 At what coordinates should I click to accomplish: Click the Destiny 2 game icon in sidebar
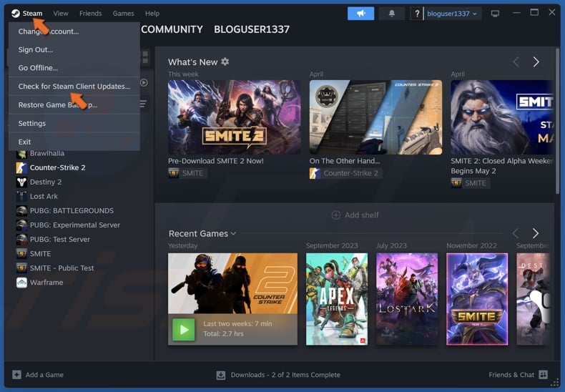[21, 182]
